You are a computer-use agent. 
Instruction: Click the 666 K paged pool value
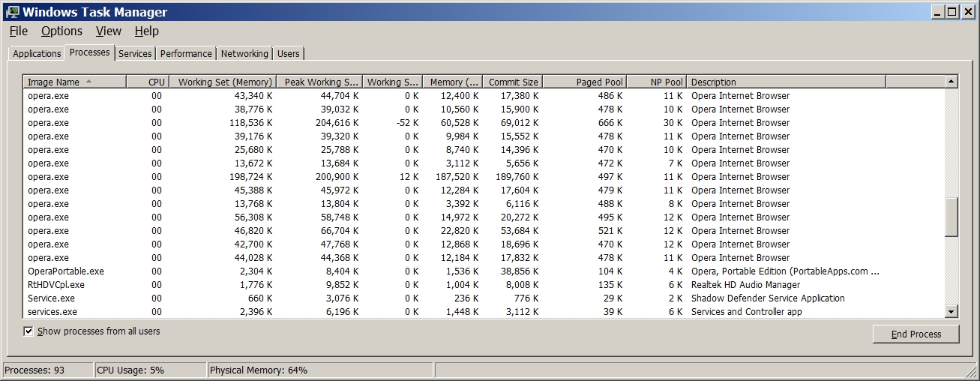(610, 123)
